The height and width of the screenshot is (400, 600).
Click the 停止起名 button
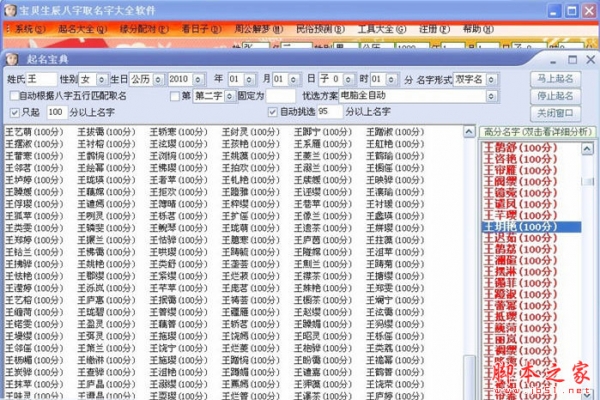(555, 96)
